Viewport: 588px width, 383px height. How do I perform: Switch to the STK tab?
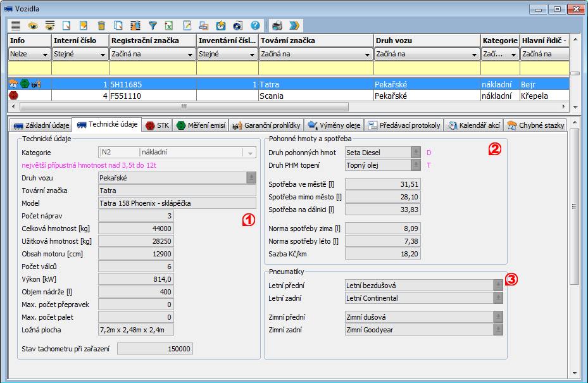pos(157,125)
